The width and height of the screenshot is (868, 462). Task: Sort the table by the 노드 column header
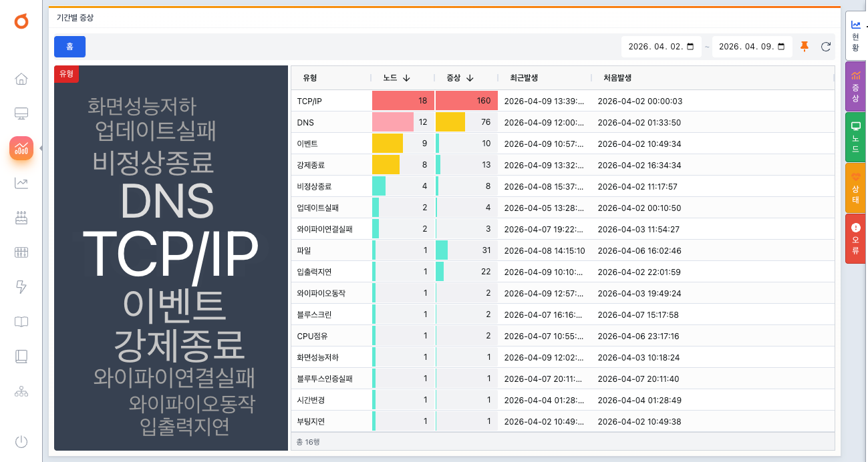403,78
